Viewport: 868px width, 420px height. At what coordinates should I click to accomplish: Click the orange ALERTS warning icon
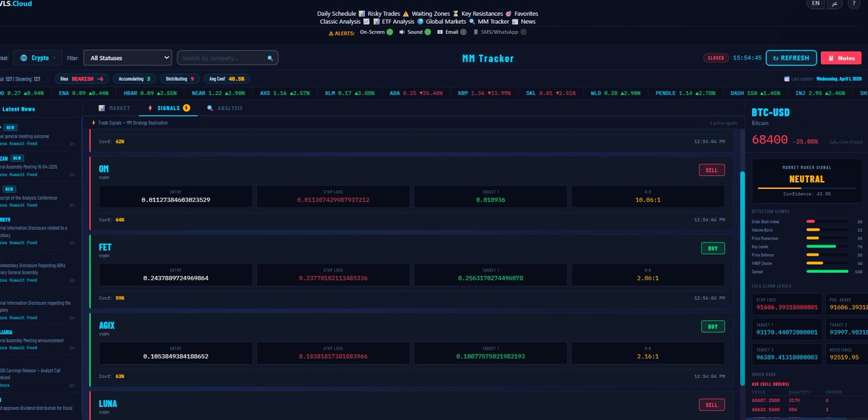point(331,33)
